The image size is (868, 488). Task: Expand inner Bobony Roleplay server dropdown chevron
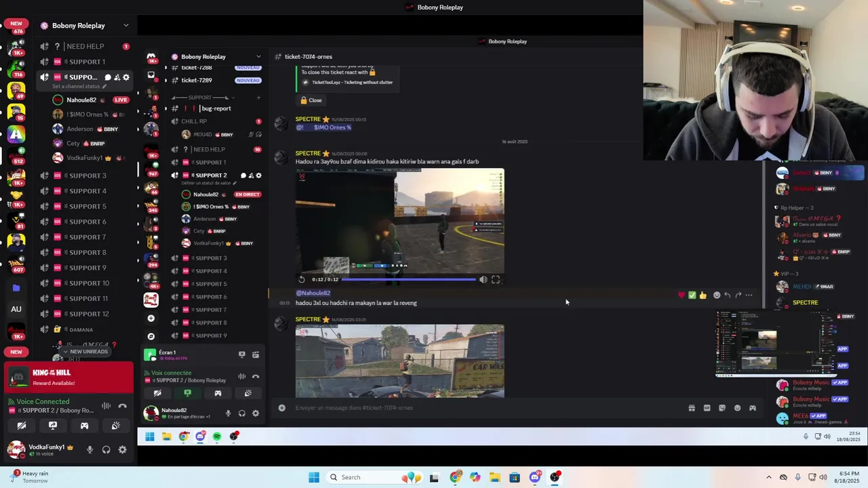[x=258, y=57]
